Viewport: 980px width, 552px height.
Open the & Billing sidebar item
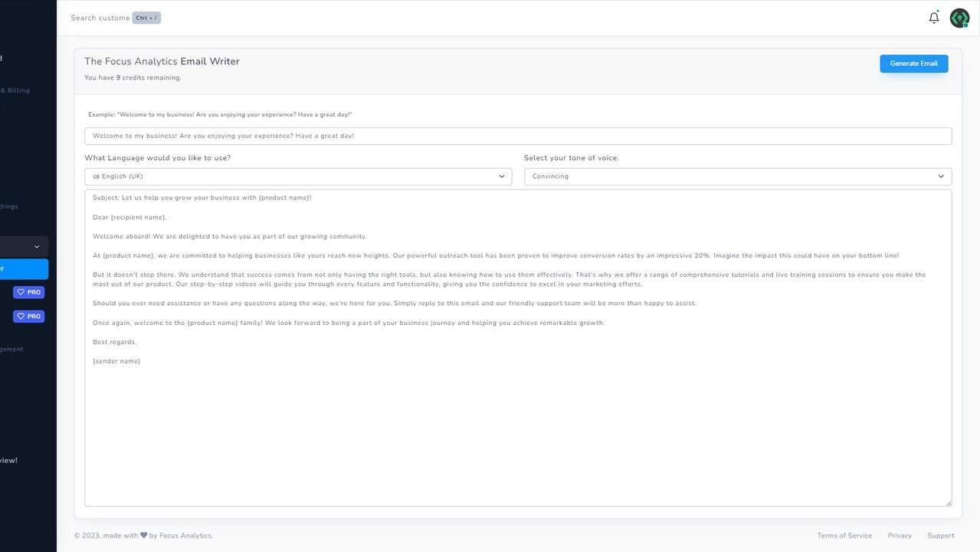pyautogui.click(x=15, y=90)
